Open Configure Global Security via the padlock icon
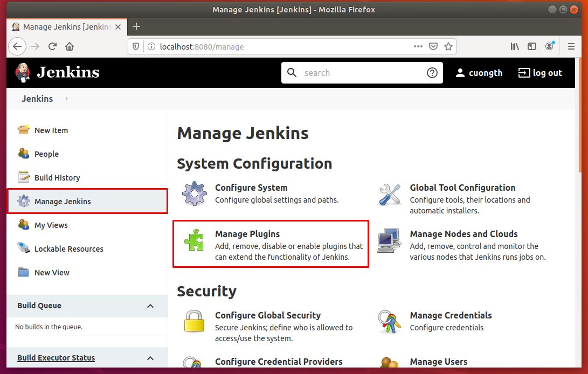 tap(194, 322)
